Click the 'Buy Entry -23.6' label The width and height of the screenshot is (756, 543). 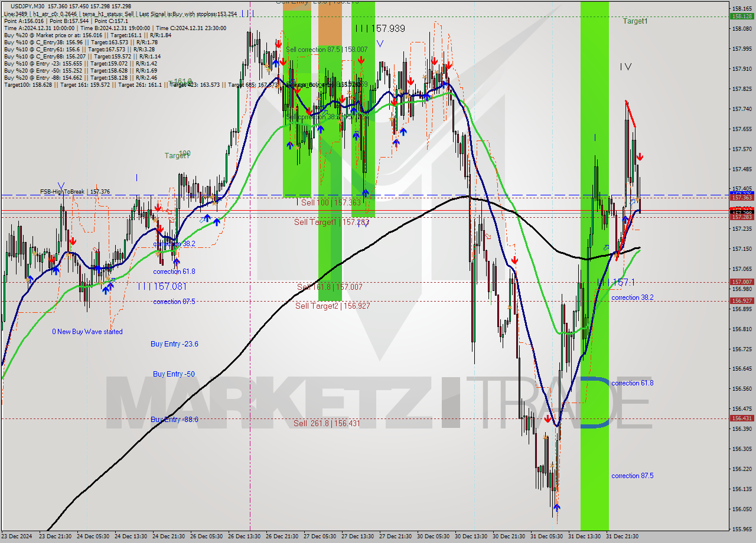tap(174, 344)
